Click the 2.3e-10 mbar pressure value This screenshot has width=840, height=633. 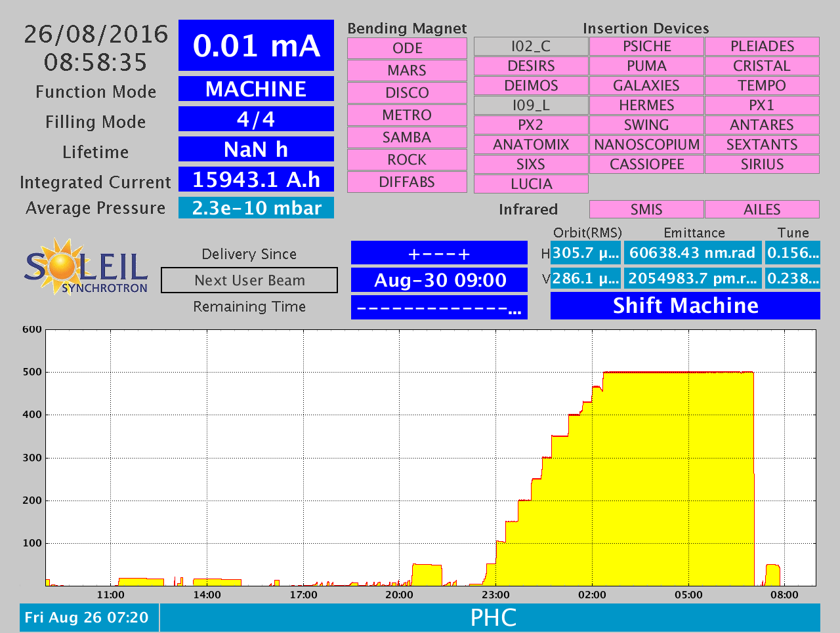[256, 208]
